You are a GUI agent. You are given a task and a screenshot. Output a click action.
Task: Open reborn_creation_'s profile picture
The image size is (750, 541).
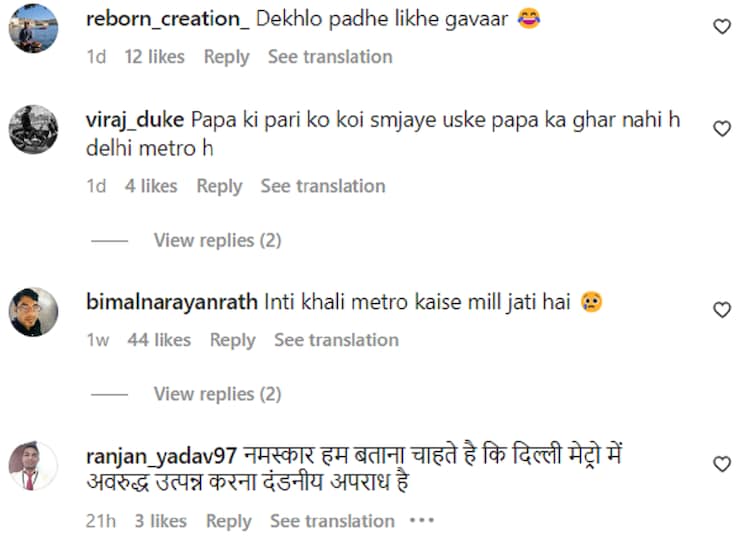[33, 33]
